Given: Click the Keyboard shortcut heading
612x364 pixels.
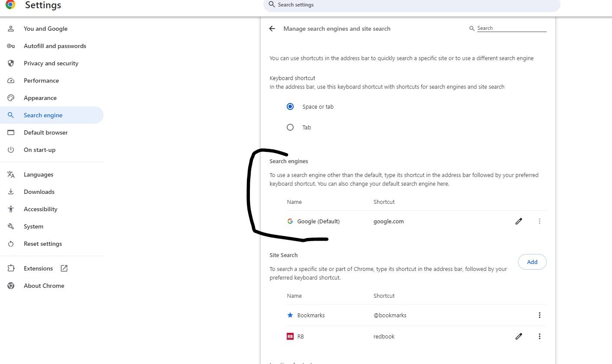Looking at the screenshot, I should coord(292,78).
